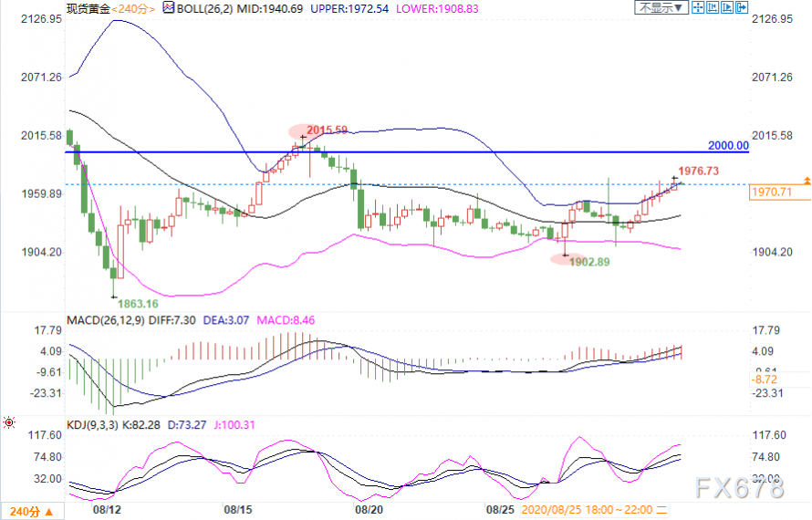Viewport: 812px width, 520px height.
Task: Click the red sun icon beside KDJ
Action: 9,422
